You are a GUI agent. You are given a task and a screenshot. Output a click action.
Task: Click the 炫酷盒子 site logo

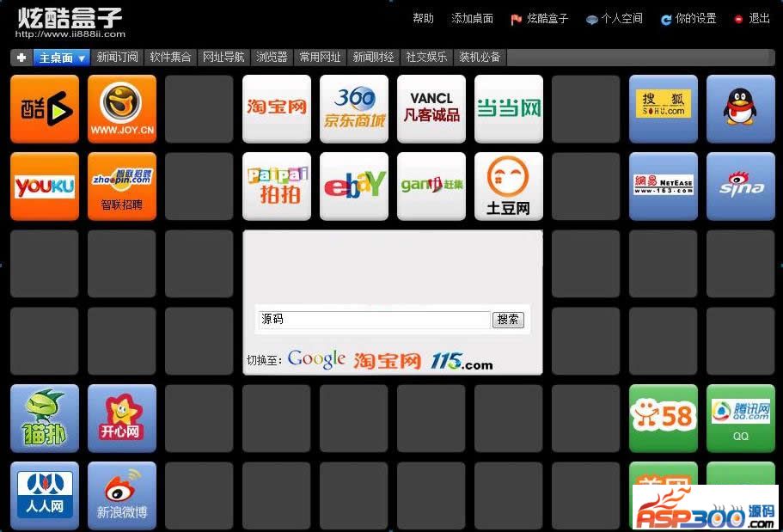click(x=70, y=22)
